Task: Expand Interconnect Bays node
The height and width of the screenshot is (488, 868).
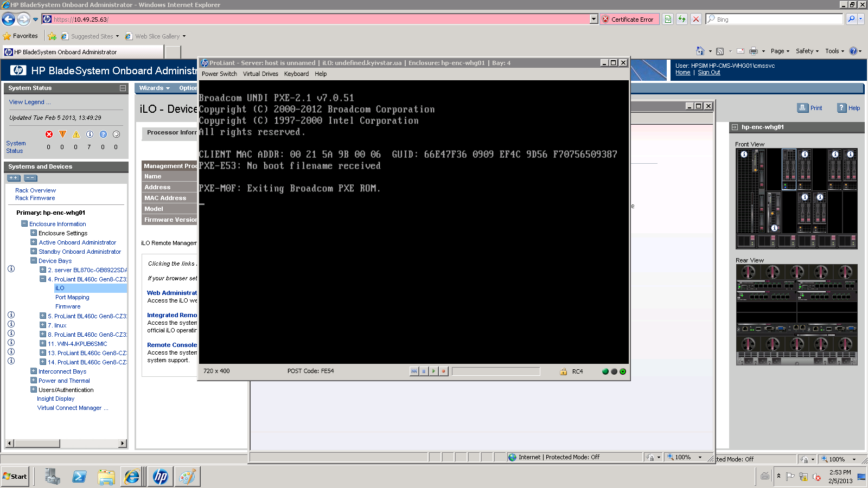Action: coord(34,371)
